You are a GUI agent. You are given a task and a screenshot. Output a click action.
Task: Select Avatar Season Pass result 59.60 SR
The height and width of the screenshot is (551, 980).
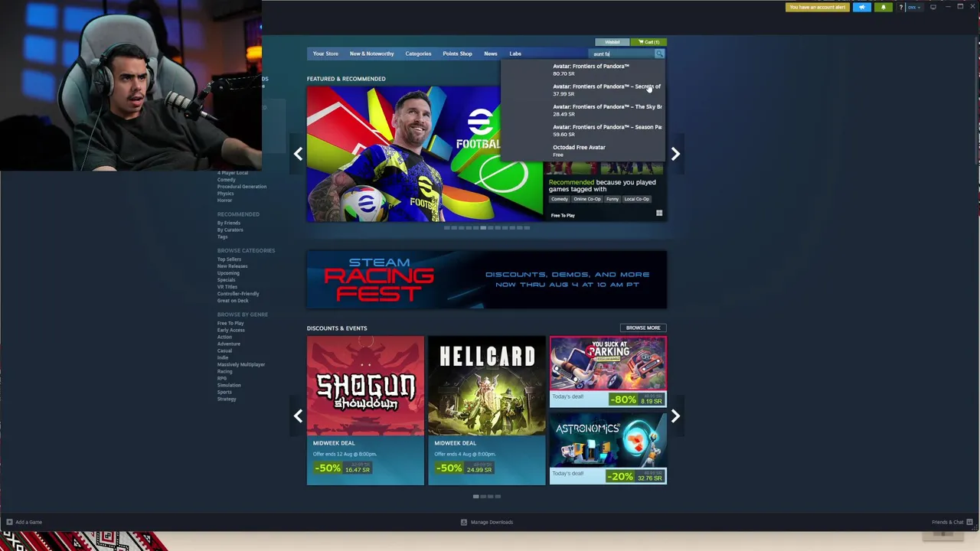coord(583,130)
